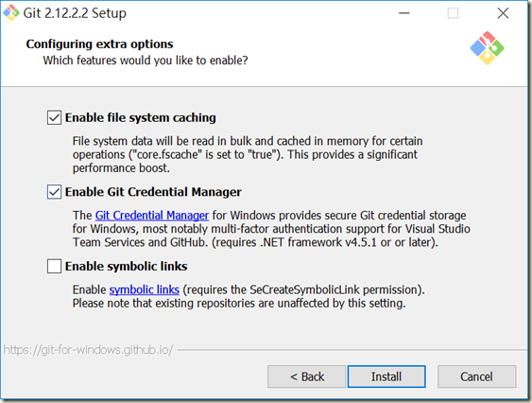Open the Git Credential Manager link
This screenshot has height=403, width=532.
click(x=151, y=216)
